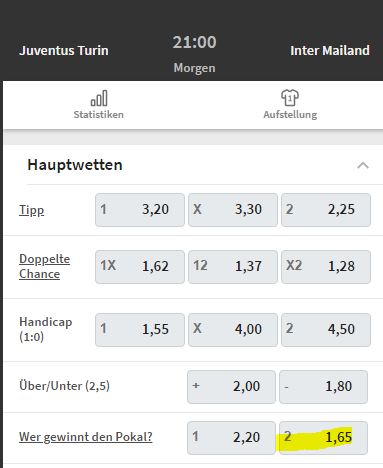Pick Handicap X at odds 4,00

point(233,330)
